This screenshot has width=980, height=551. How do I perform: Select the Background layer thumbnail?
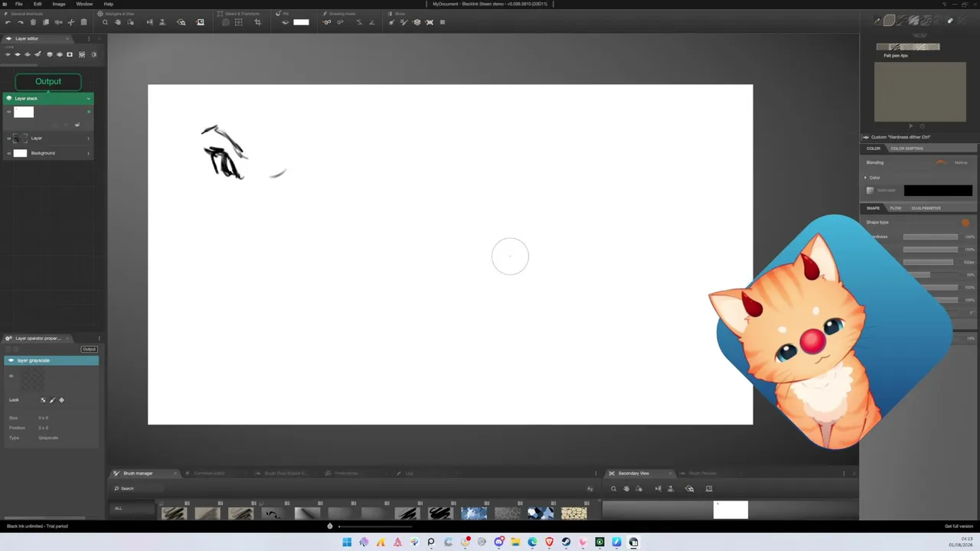point(20,153)
